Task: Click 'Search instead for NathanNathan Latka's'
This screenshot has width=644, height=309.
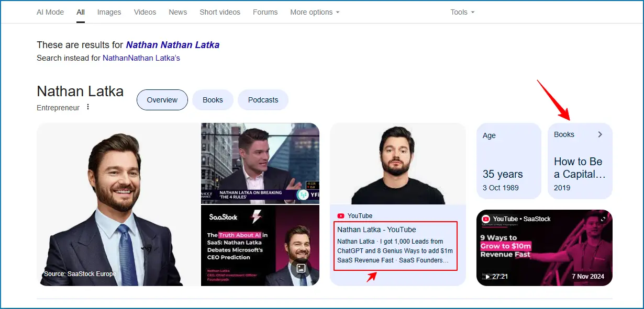Action: 141,58
